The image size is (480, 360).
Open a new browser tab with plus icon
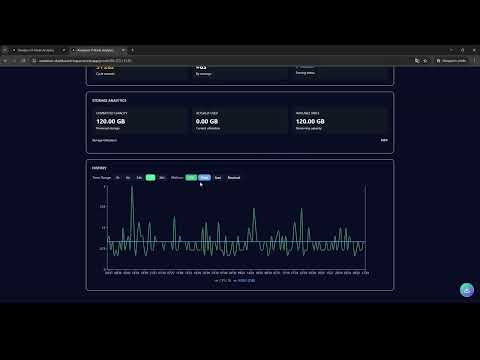pyautogui.click(x=132, y=50)
